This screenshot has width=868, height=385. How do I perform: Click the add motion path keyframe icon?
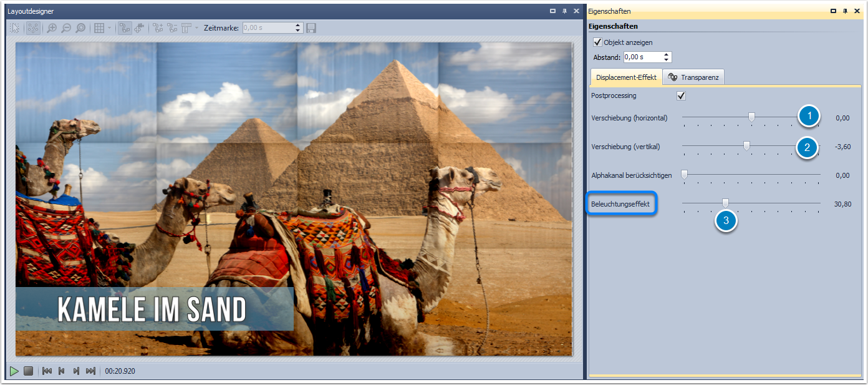tap(158, 28)
